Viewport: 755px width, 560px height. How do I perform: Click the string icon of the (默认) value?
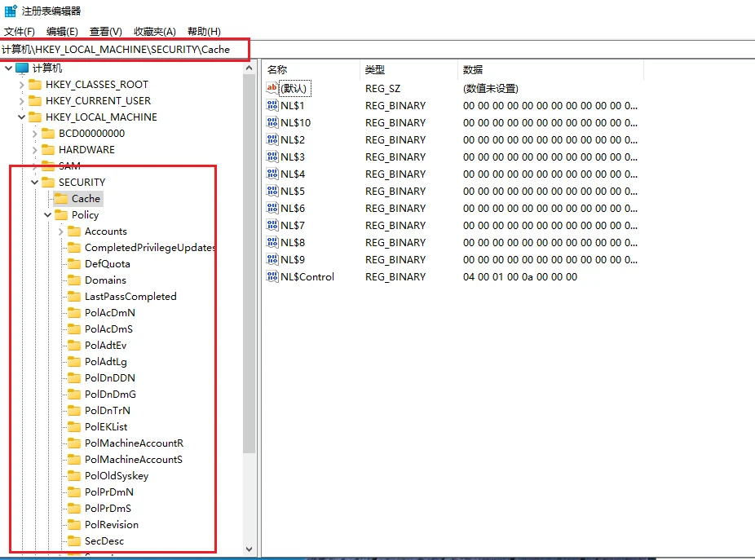click(x=272, y=88)
